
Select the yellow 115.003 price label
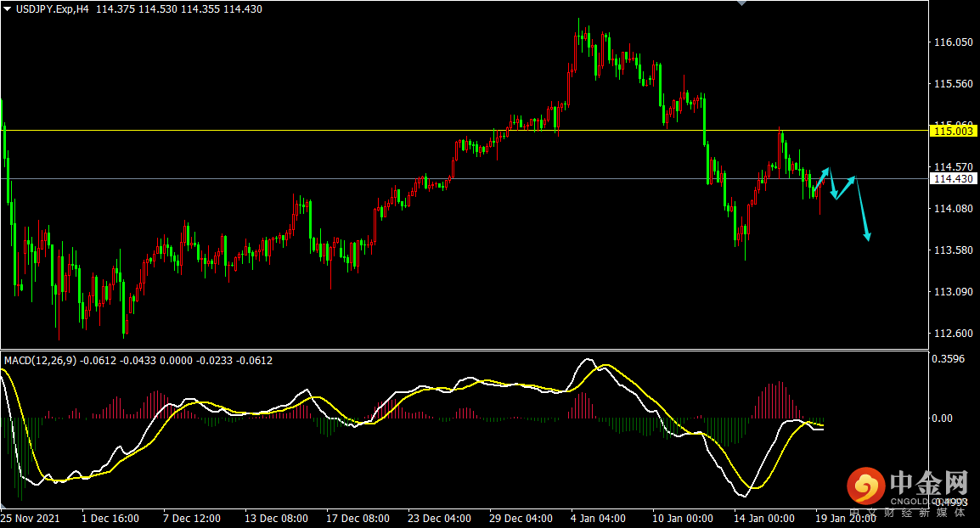coord(953,131)
